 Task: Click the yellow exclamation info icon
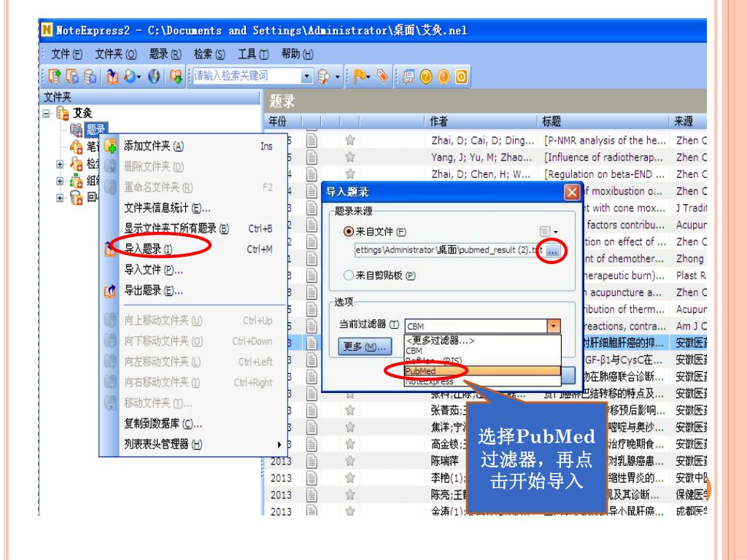click(x=444, y=76)
